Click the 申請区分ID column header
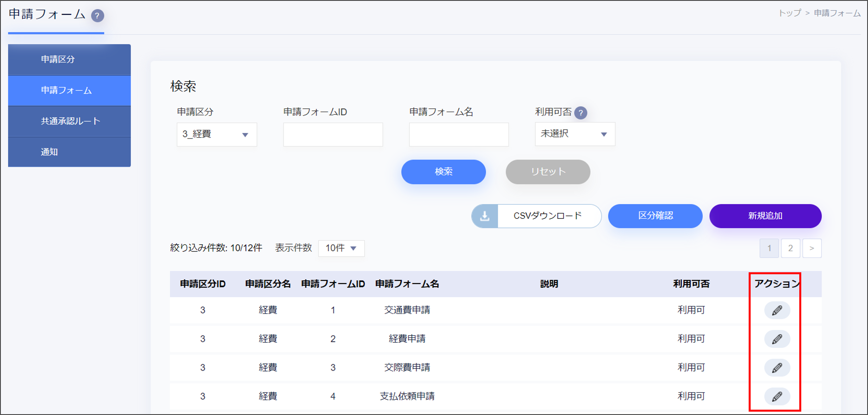 coord(202,284)
